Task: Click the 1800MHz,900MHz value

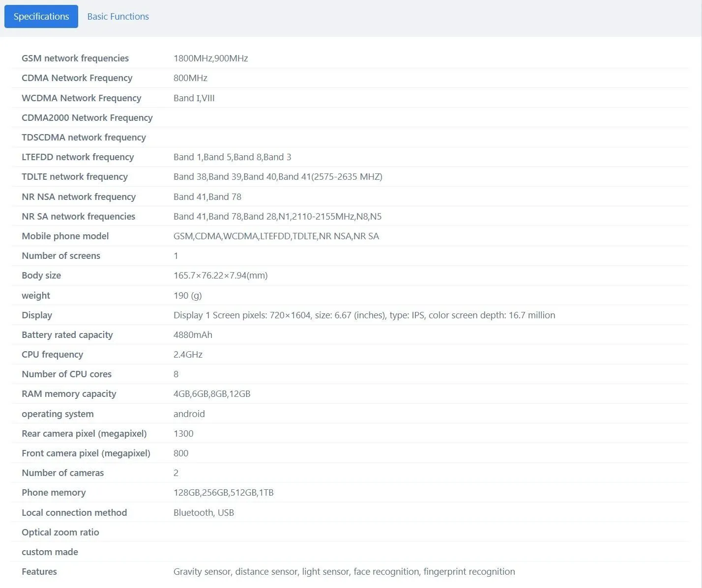Action: point(210,58)
